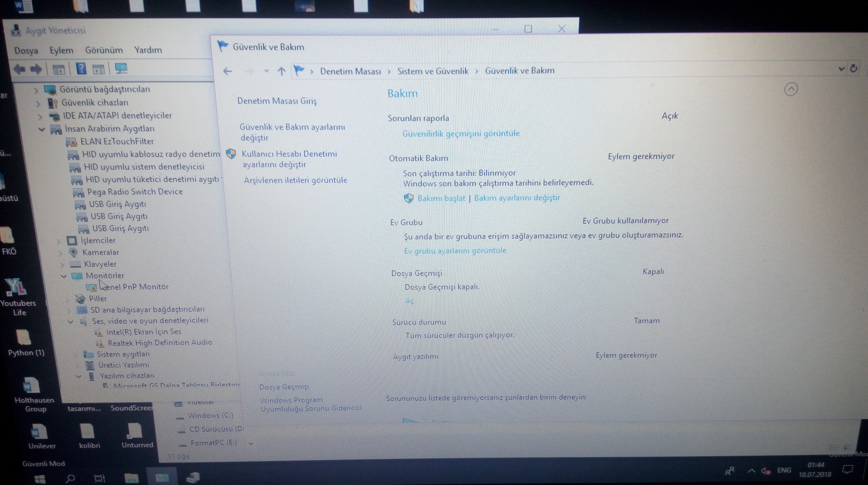Image resolution: width=868 pixels, height=485 pixels.
Task: Click the volume icon in system tray
Action: pyautogui.click(x=765, y=471)
